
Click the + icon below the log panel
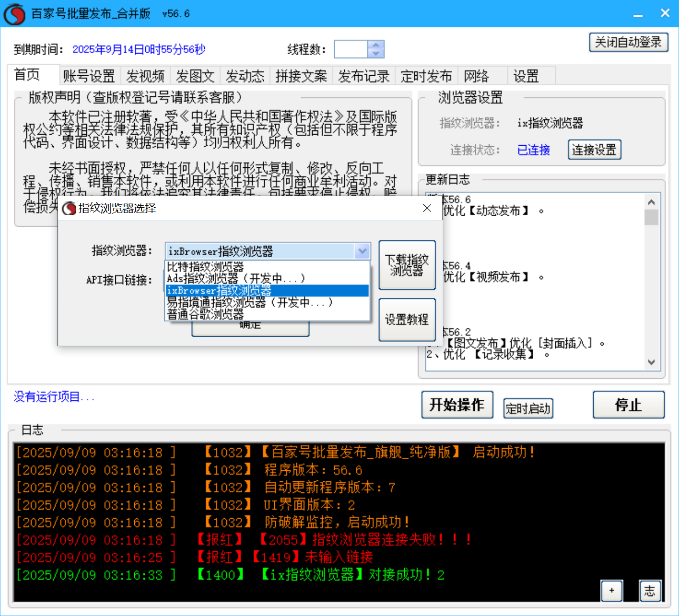pos(612,591)
